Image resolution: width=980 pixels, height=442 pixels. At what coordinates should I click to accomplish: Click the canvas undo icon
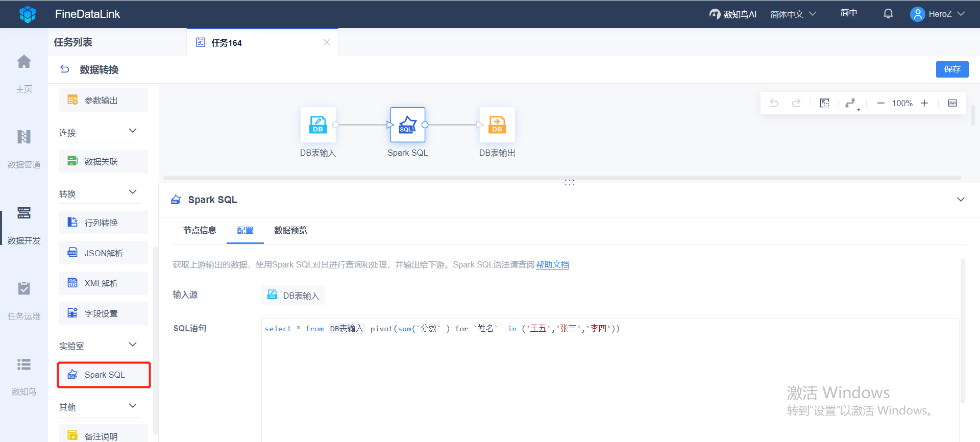(774, 103)
